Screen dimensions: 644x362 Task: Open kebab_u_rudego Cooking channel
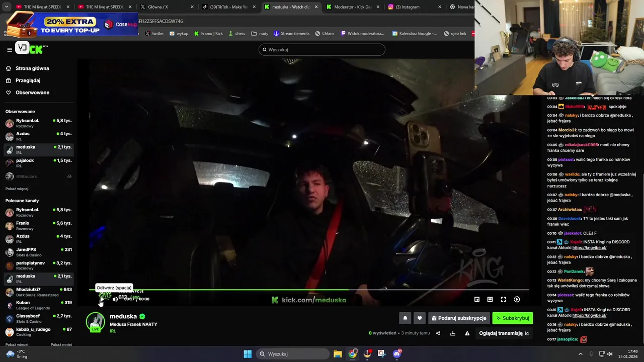(39, 331)
